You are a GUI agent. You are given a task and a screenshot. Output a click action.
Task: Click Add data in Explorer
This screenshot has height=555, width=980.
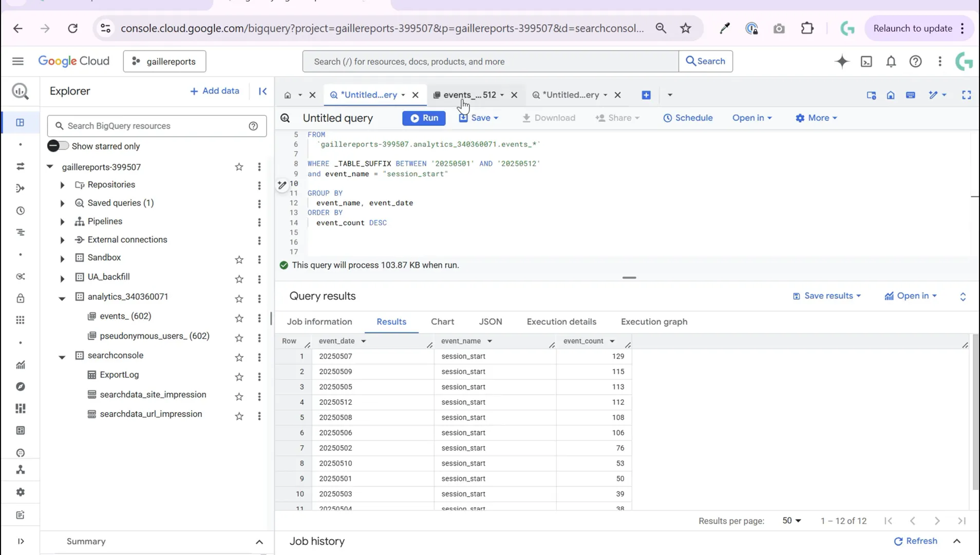[x=215, y=91]
